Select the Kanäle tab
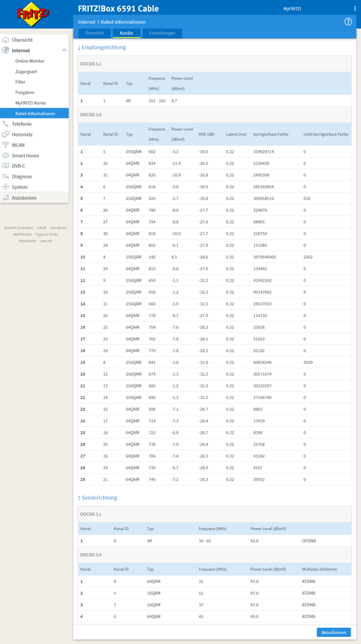This screenshot has width=361, height=644. 126,34
